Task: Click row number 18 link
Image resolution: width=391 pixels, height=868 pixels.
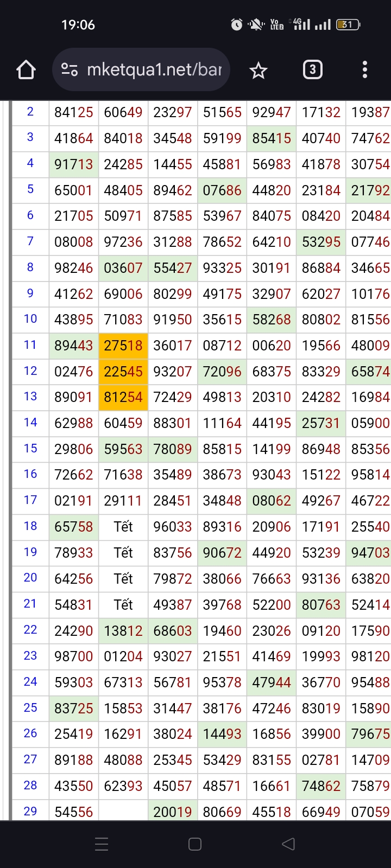Action: tap(30, 526)
